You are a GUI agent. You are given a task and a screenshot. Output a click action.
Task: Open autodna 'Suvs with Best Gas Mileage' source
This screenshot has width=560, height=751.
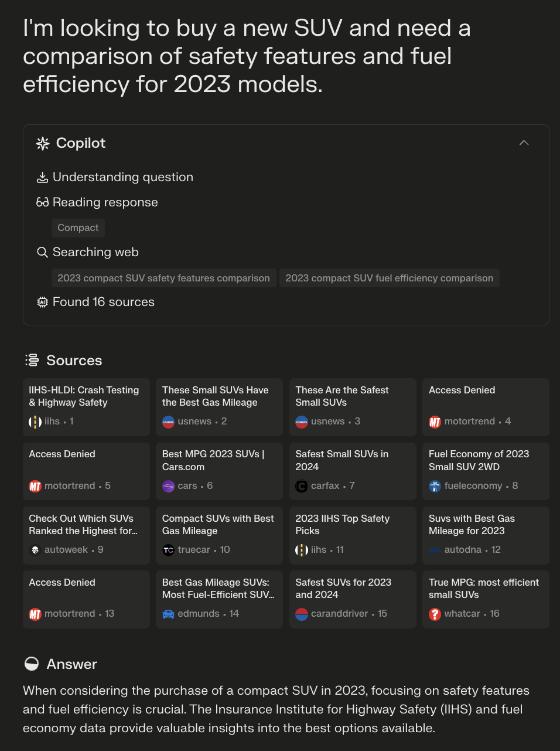tap(486, 535)
